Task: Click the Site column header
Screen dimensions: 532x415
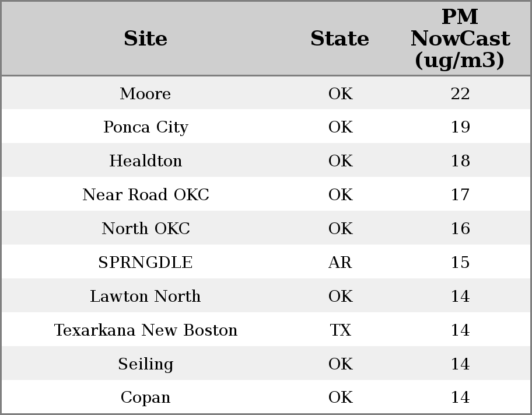Action: tap(145, 39)
